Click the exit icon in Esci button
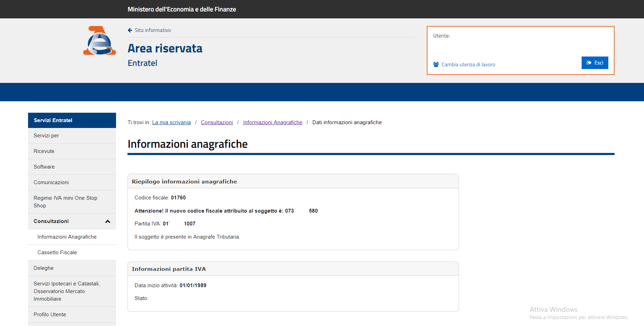Image resolution: width=644 pixels, height=326 pixels. [x=589, y=63]
